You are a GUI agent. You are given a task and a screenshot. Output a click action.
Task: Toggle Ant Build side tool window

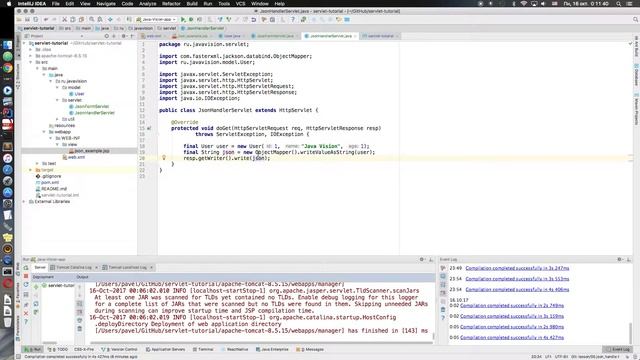[x=636, y=46]
